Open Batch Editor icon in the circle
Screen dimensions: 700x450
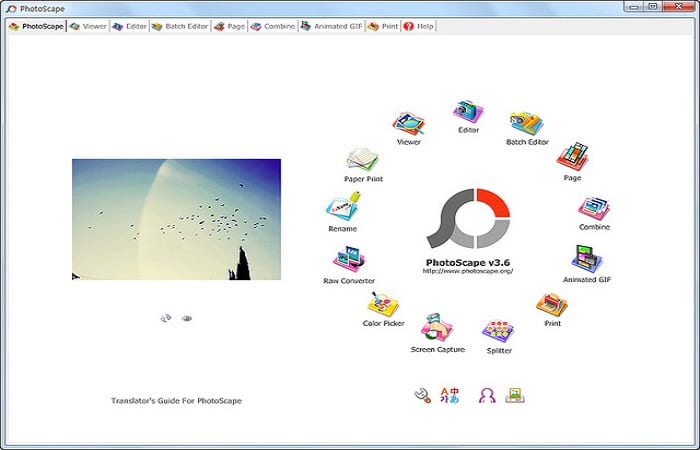[527, 123]
